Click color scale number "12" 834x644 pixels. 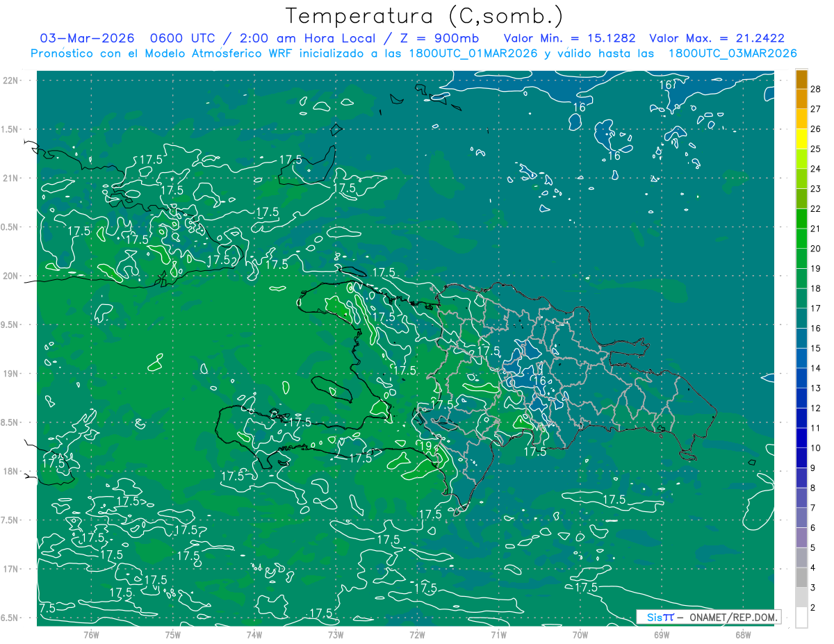click(816, 408)
